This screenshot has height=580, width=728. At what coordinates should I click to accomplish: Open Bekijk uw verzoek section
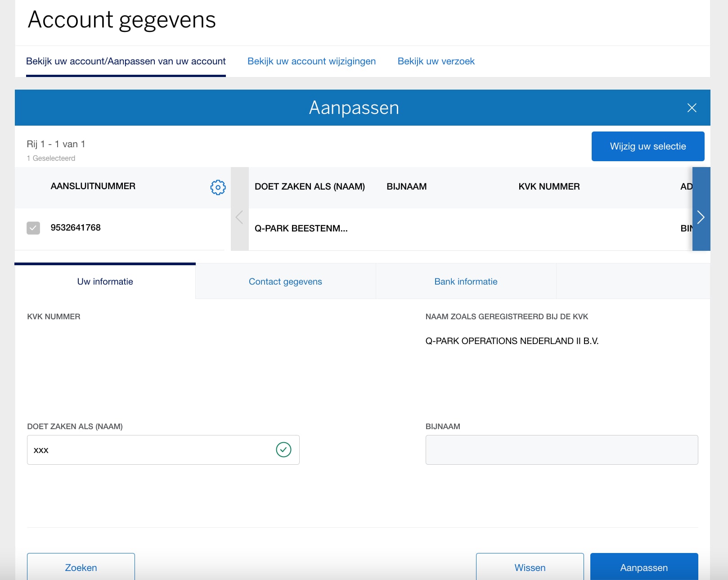pyautogui.click(x=436, y=61)
